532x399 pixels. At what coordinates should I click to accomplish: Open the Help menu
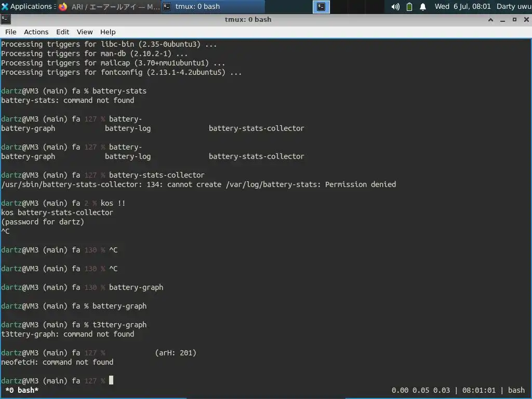coord(108,32)
